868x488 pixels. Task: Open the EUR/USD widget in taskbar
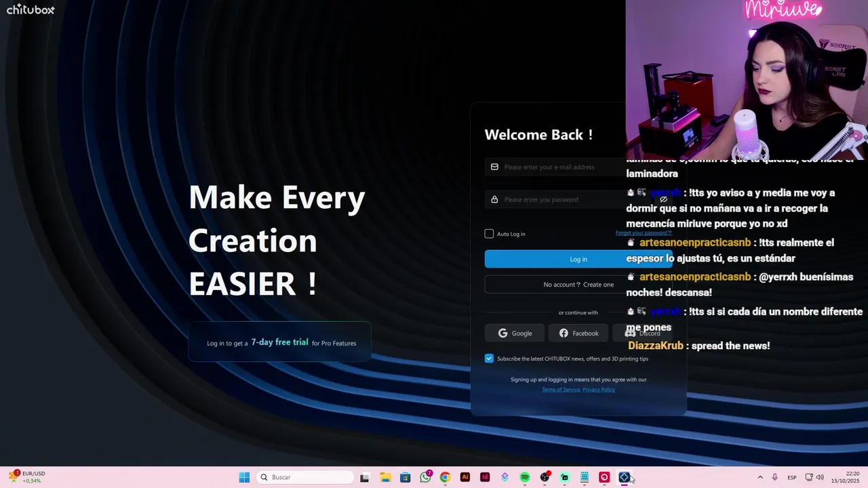point(27,477)
